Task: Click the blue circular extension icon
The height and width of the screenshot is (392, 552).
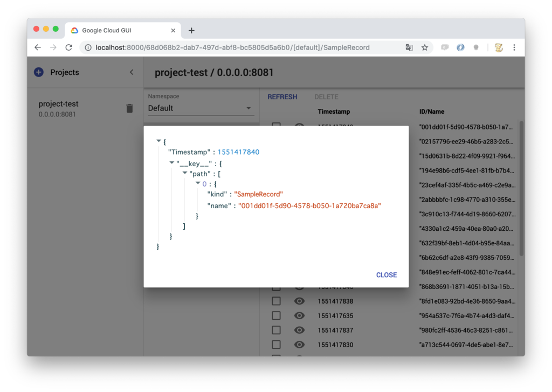Action: coord(460,47)
